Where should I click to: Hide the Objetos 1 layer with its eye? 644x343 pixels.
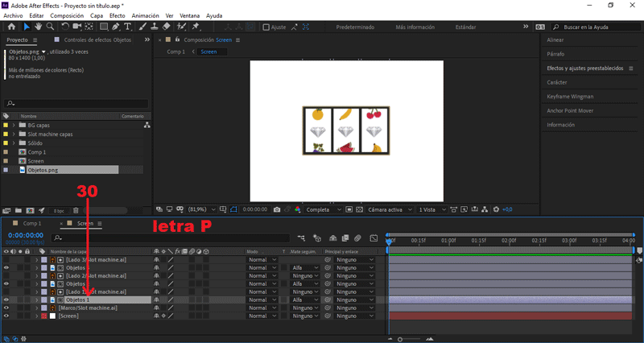point(6,300)
